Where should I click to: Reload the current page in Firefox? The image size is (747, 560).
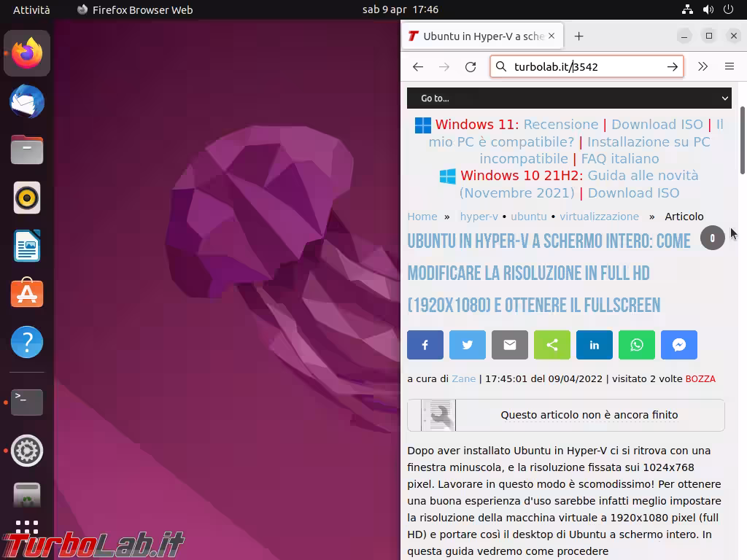click(x=471, y=66)
